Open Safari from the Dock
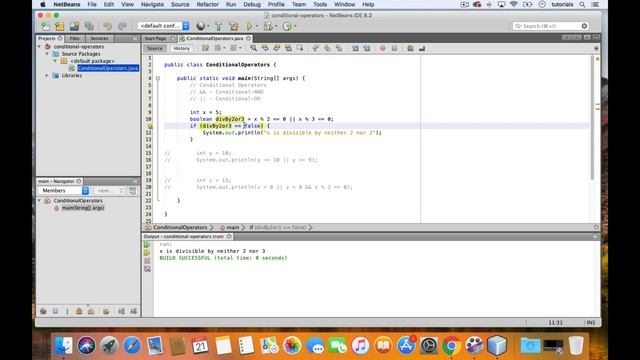Viewport: 640px width, 360px height. [x=132, y=346]
